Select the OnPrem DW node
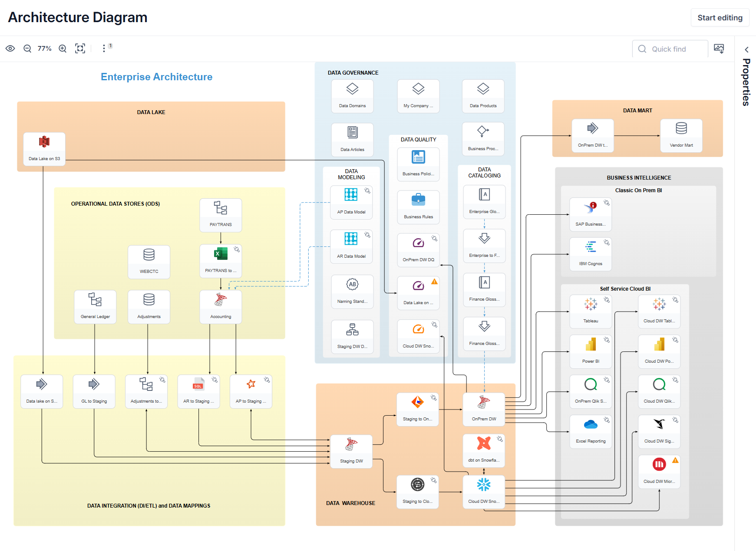 point(484,409)
